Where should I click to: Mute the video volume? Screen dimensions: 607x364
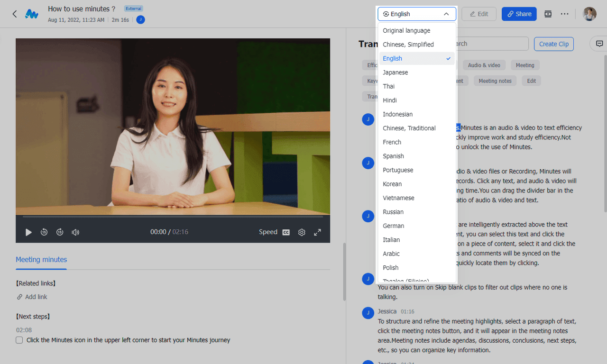coord(75,232)
